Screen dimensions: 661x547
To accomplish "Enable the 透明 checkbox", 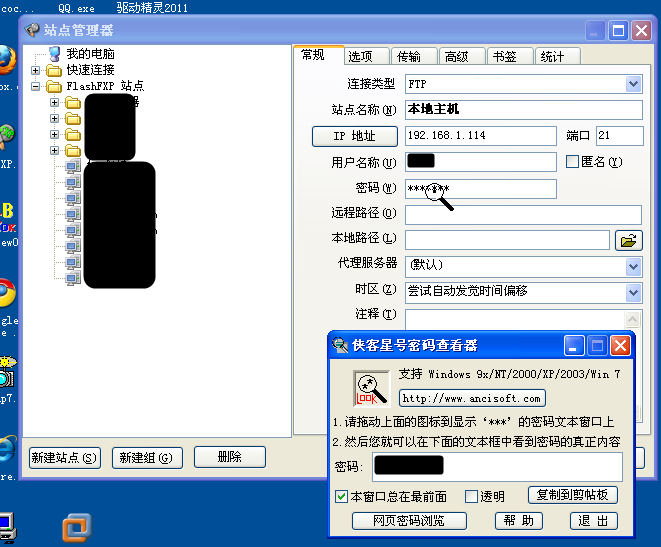I will pyautogui.click(x=471, y=496).
